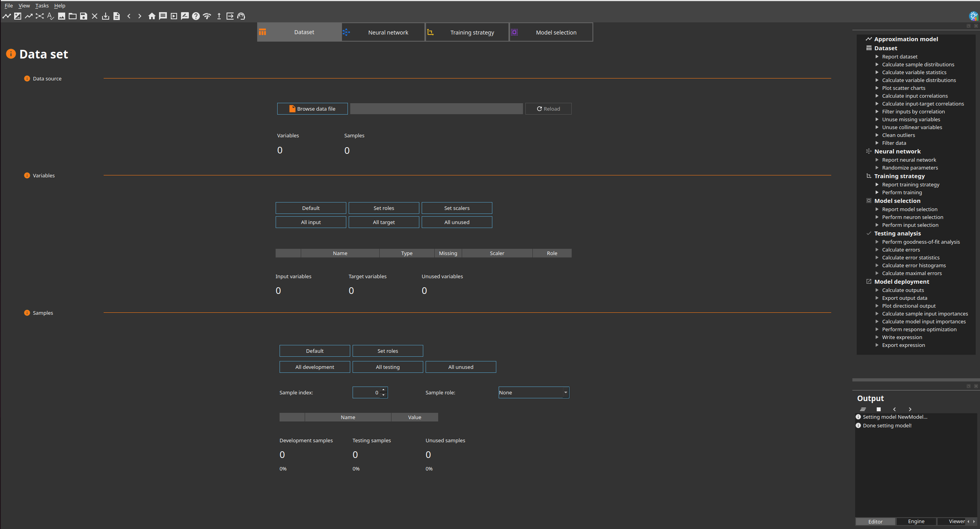This screenshot has width=980, height=529.
Task: Click the help question-mark toolbar icon
Action: click(196, 16)
